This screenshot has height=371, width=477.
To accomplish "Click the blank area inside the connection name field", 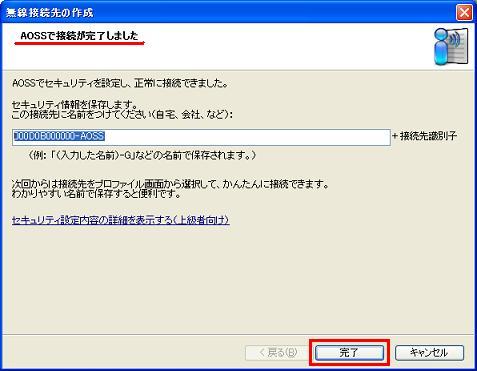I will pos(247,137).
